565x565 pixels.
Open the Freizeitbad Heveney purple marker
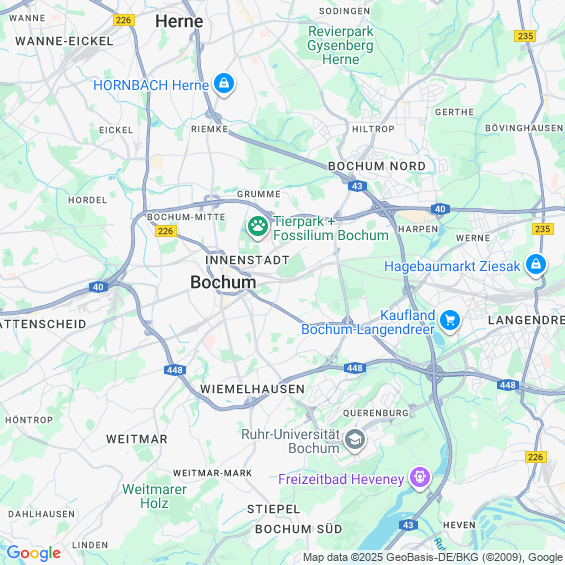pos(420,479)
